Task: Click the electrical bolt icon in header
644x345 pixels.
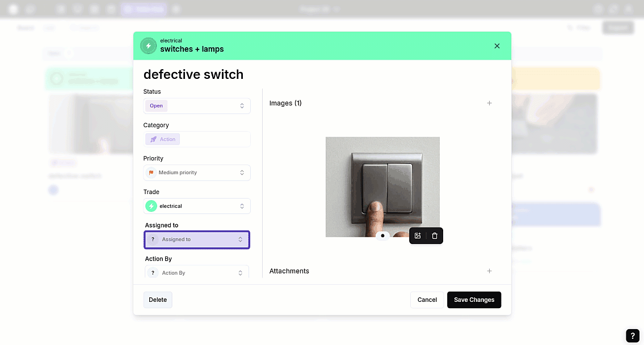Action: (149, 46)
